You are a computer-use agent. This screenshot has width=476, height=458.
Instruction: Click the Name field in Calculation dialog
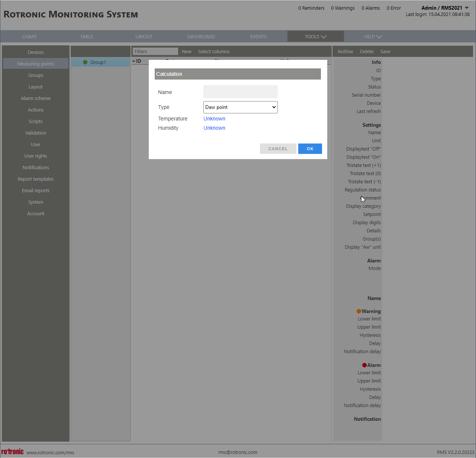point(241,92)
